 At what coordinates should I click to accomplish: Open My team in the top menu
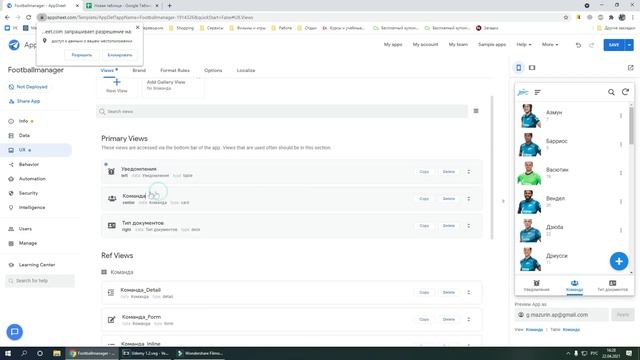458,44
